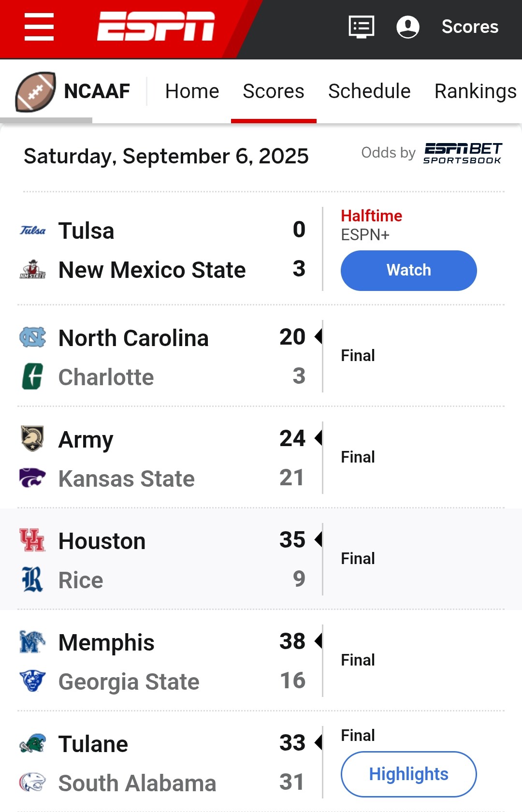Open the user profile icon
522x812 pixels.
[408, 27]
